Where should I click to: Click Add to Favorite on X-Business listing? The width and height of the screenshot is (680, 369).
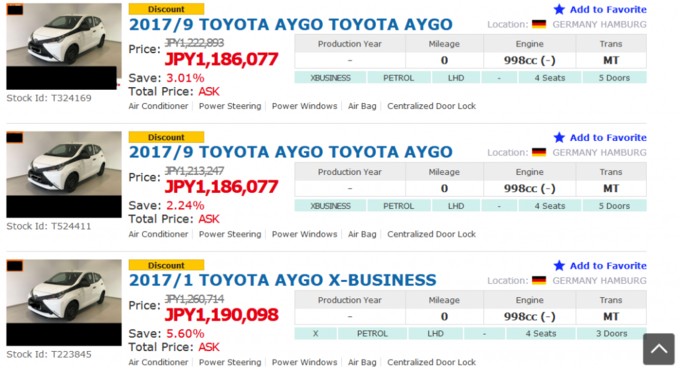[608, 265]
